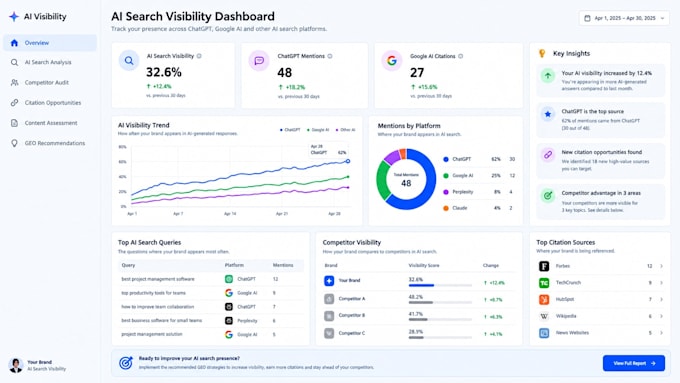Click link icon in new citation opportunities insight

tap(548, 155)
